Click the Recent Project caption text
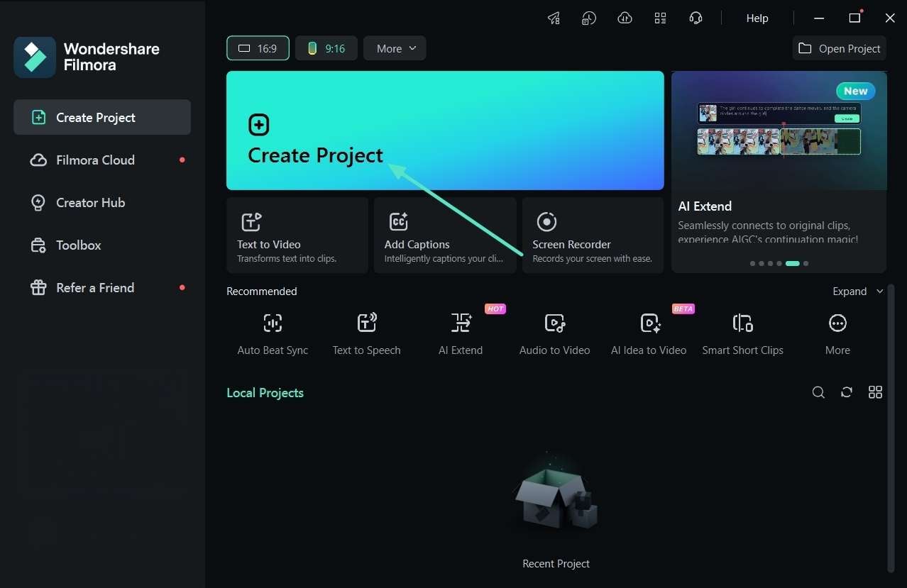The width and height of the screenshot is (907, 588). [x=556, y=564]
